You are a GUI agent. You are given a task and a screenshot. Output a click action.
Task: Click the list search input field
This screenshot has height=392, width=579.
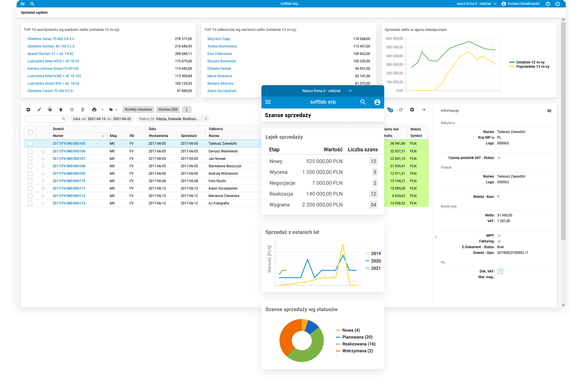pos(43,119)
